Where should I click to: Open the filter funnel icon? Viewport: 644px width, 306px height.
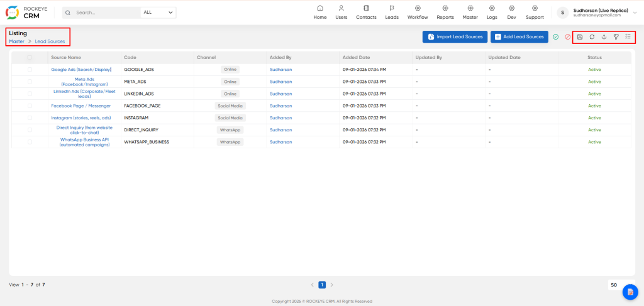[616, 37]
